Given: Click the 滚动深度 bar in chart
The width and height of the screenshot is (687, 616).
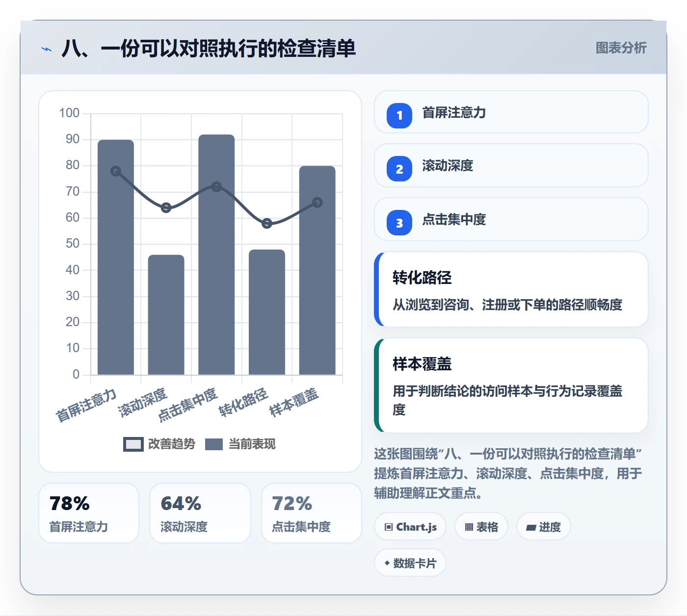Looking at the screenshot, I should (166, 315).
